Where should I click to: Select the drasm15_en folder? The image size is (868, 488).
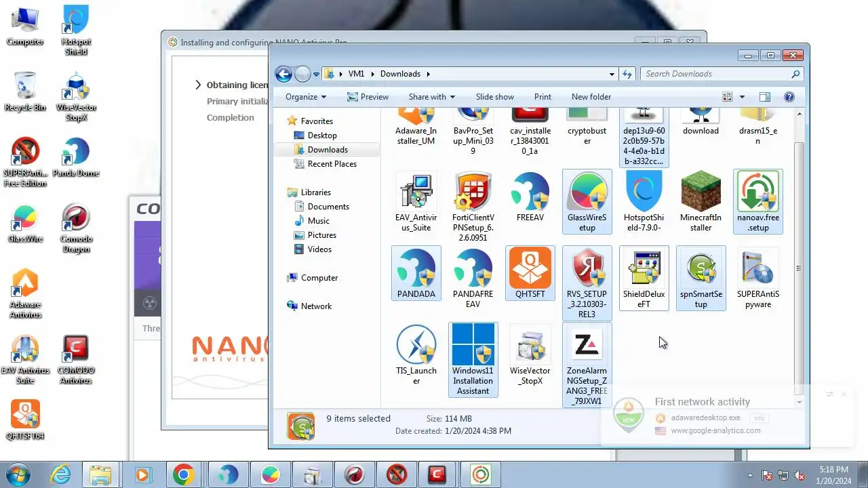point(758,126)
